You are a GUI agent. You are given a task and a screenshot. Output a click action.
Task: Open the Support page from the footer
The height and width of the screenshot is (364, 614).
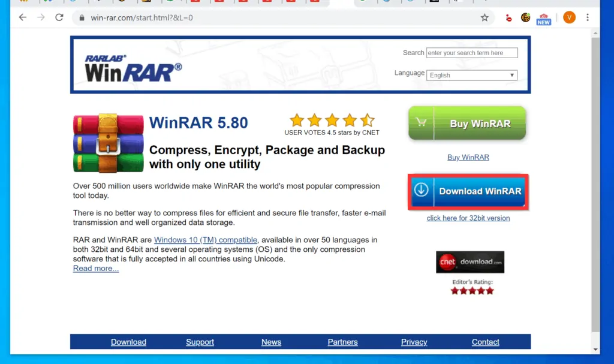(200, 342)
